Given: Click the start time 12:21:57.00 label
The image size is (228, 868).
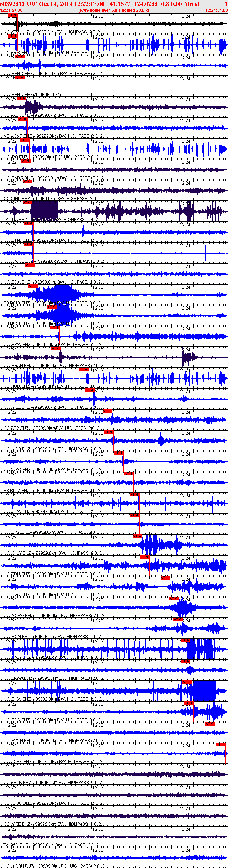Looking at the screenshot, I should [11, 10].
